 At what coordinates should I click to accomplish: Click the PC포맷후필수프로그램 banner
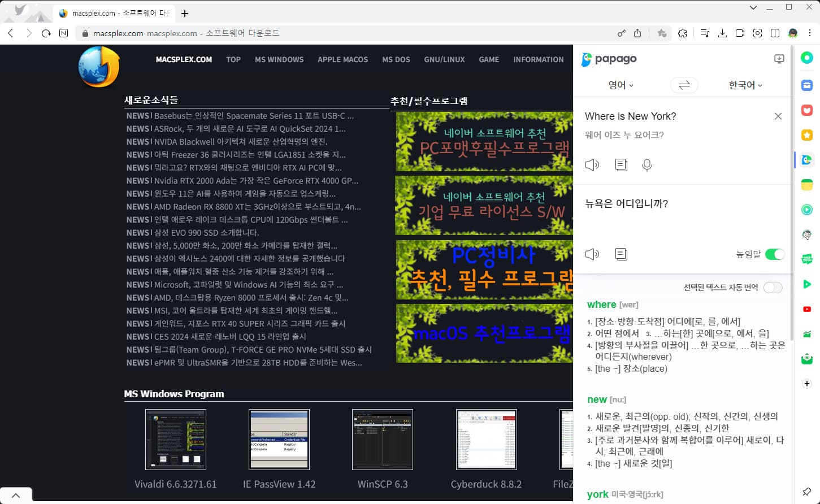point(484,141)
